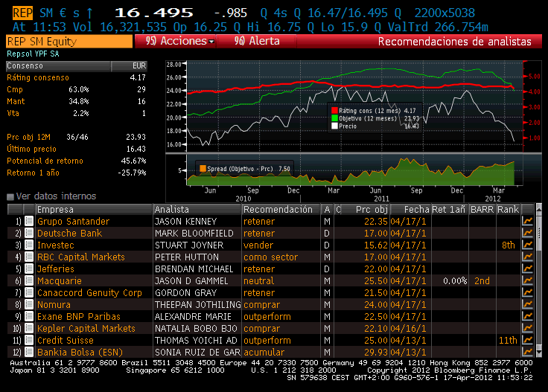Enable the Ver datos internos checkbox
Viewport: 548px width, 392px height.
click(x=10, y=197)
